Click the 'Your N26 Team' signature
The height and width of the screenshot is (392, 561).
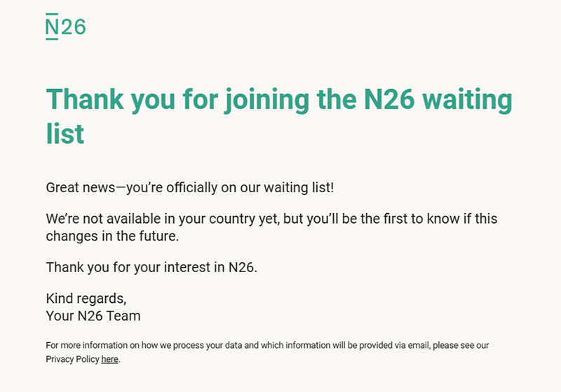click(93, 316)
